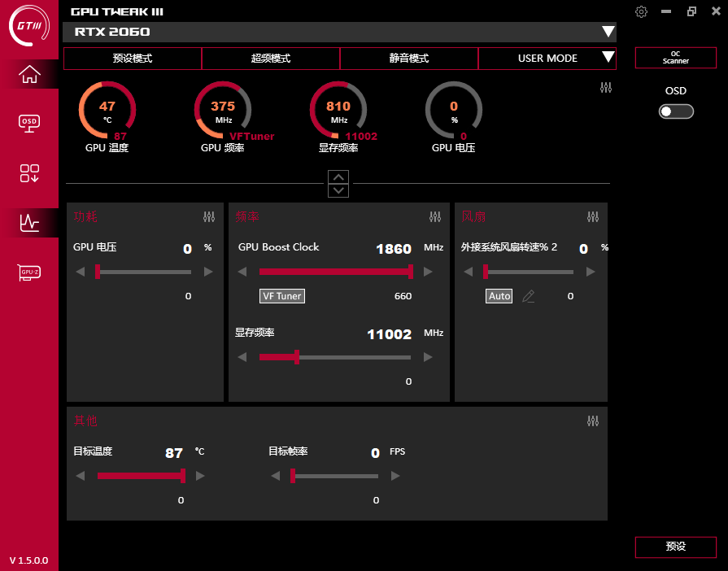Viewport: 728px width, 571px height.
Task: Toggle Auto fan mode
Action: pyautogui.click(x=499, y=296)
